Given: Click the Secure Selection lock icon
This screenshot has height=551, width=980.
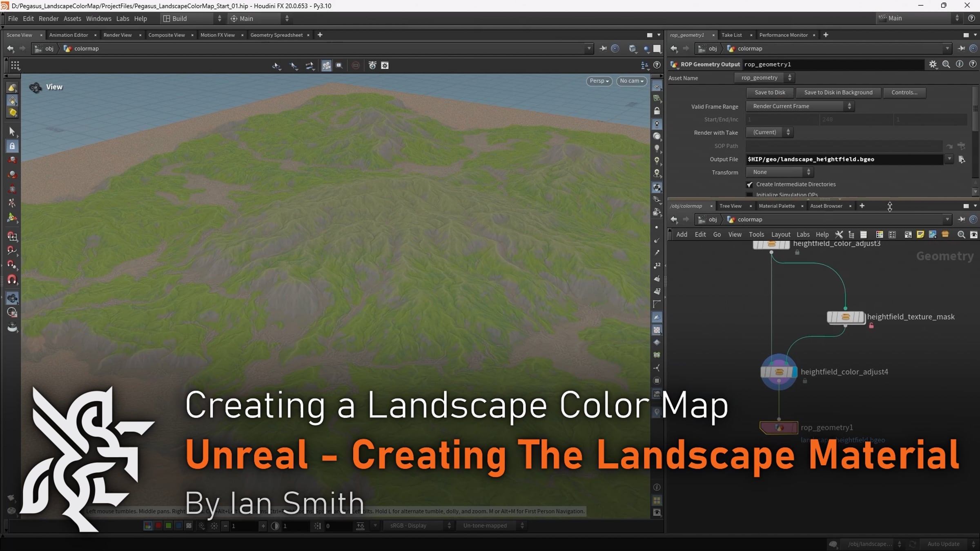Looking at the screenshot, I should pyautogui.click(x=12, y=146).
